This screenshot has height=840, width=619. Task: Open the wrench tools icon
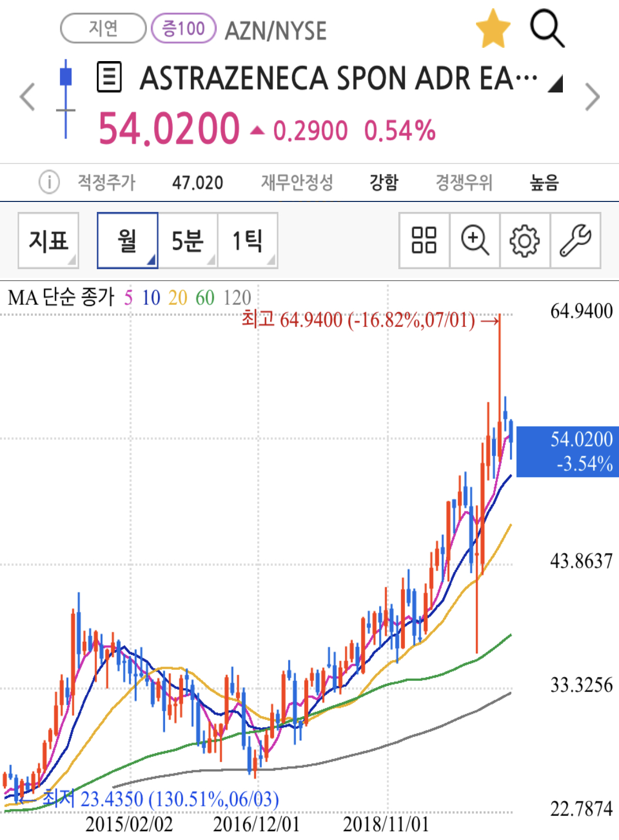[576, 241]
